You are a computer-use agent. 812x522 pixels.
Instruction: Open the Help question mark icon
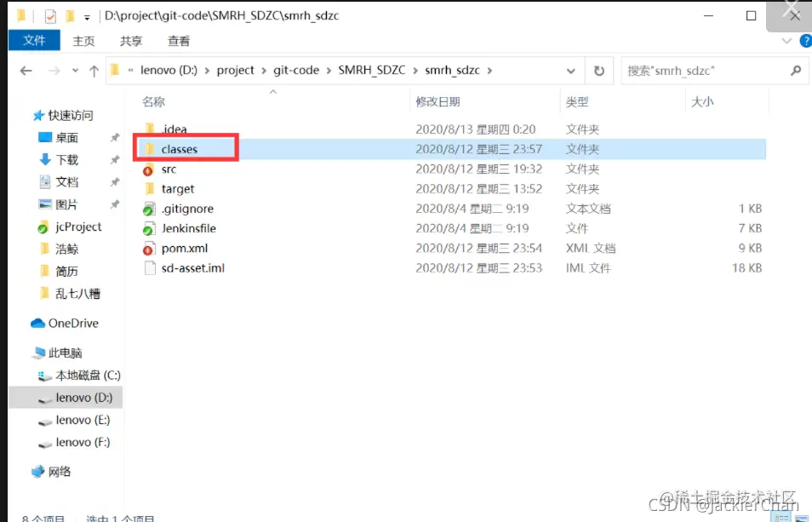(807, 41)
